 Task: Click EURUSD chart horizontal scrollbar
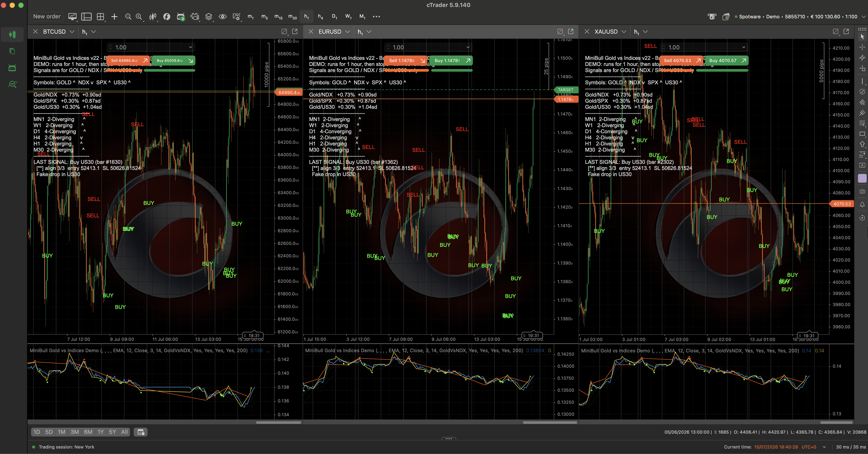(x=550, y=422)
